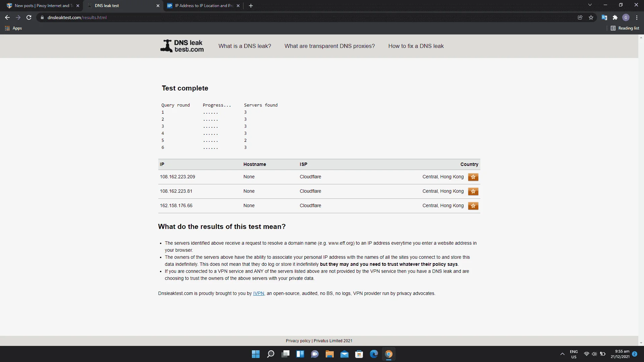
Task: Open the Extensions puzzle menu
Action: [615, 17]
